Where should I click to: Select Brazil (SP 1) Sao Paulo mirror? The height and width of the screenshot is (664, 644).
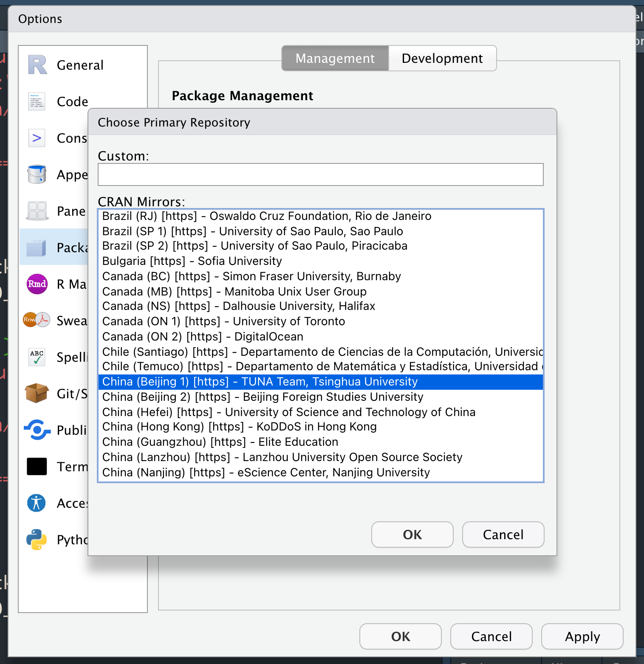tap(321, 231)
